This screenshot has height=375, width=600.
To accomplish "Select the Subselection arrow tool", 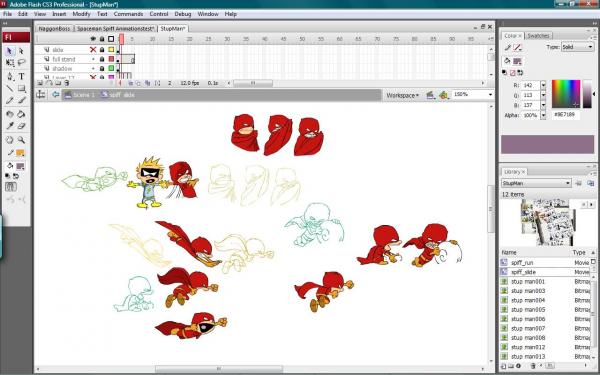I will click(x=21, y=51).
